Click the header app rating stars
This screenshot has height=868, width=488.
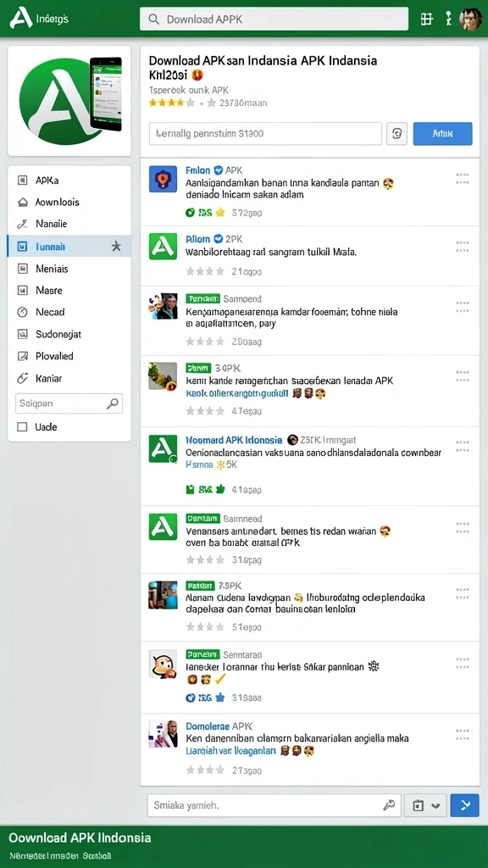pos(171,103)
